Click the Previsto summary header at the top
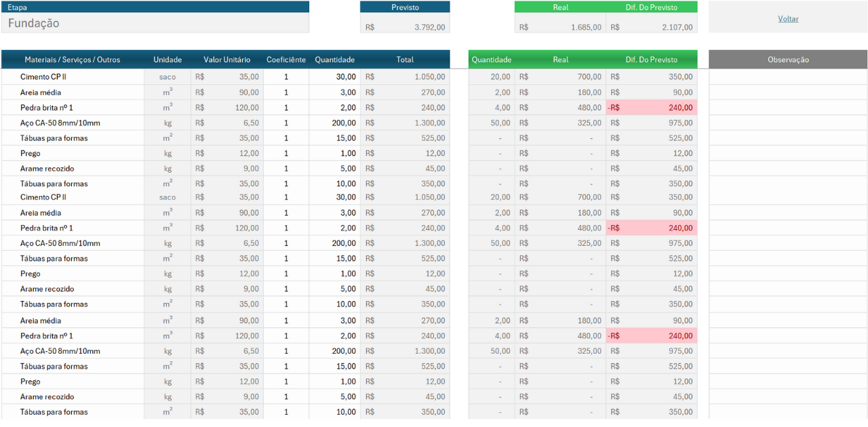 405,7
